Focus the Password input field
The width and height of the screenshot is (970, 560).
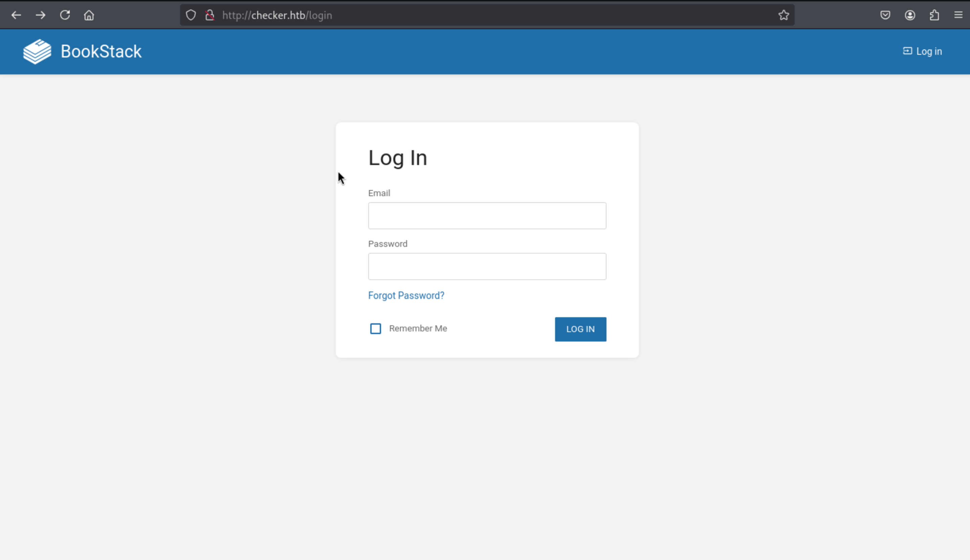487,266
